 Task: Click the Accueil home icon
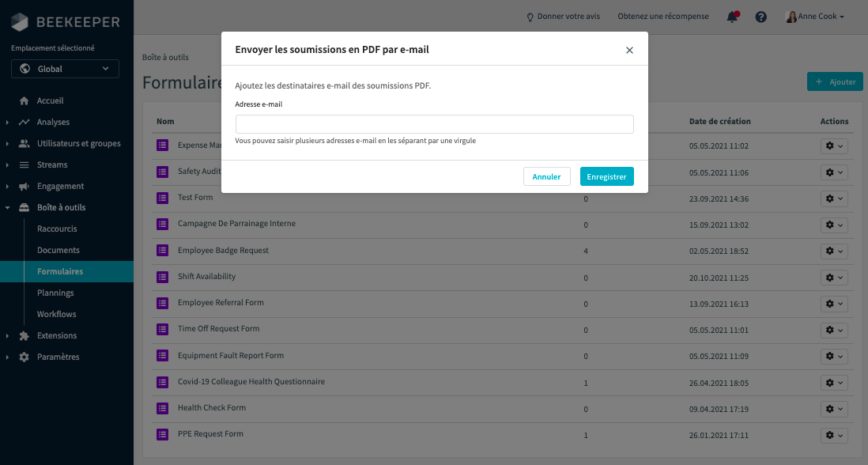(24, 101)
